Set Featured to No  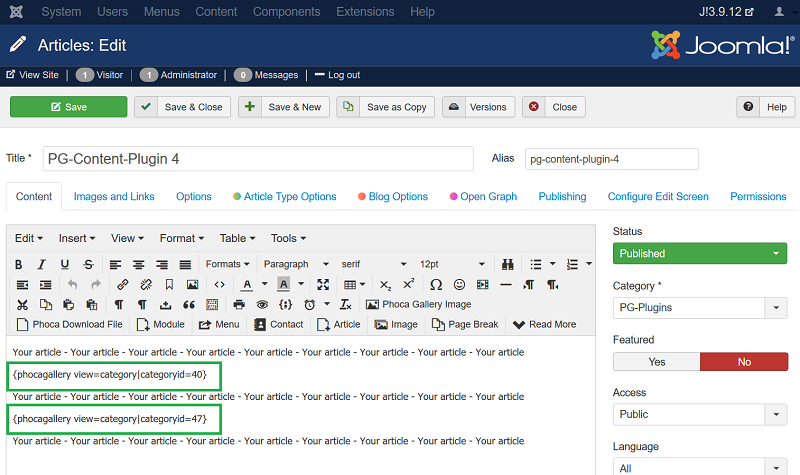point(743,362)
